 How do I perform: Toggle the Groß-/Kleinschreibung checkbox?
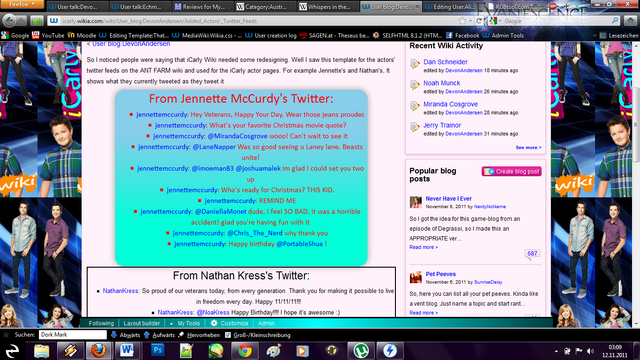228,335
